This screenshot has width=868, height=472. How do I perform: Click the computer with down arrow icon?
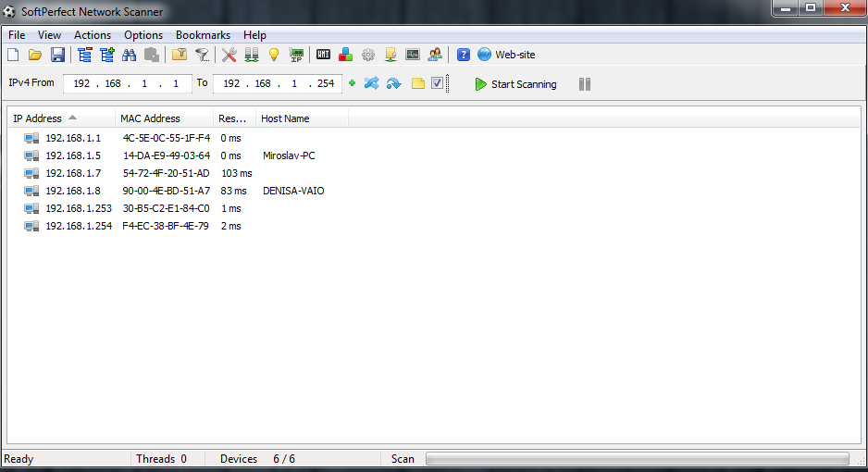coord(391,55)
